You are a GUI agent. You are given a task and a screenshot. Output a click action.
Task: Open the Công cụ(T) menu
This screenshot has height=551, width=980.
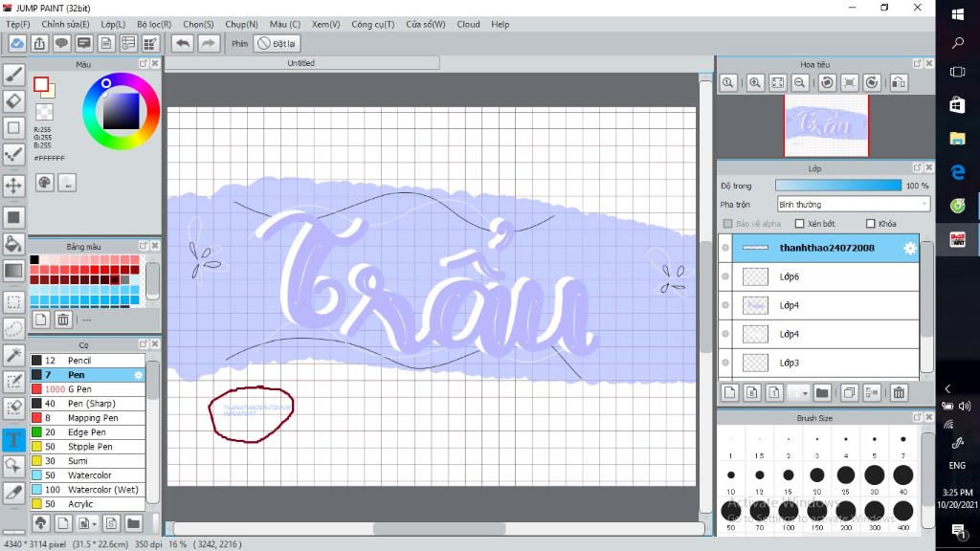point(372,24)
